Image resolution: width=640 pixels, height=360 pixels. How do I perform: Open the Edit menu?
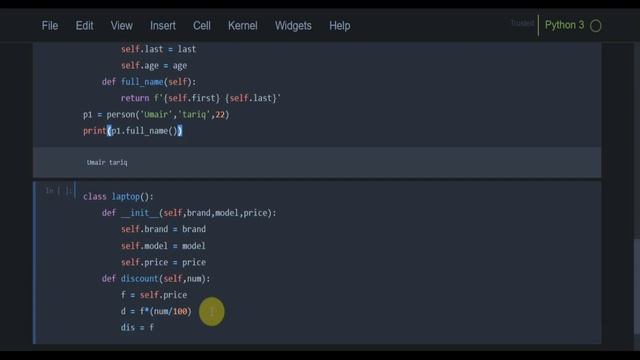tap(84, 26)
